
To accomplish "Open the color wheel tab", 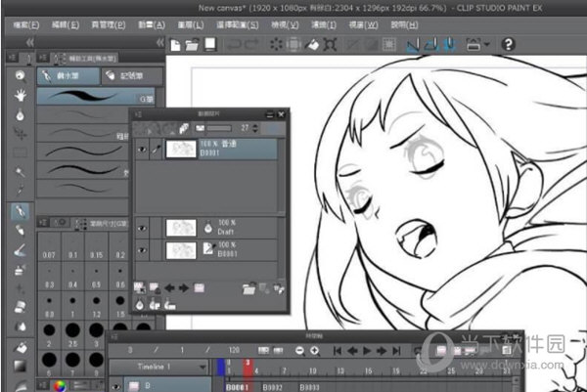I will tap(59, 385).
